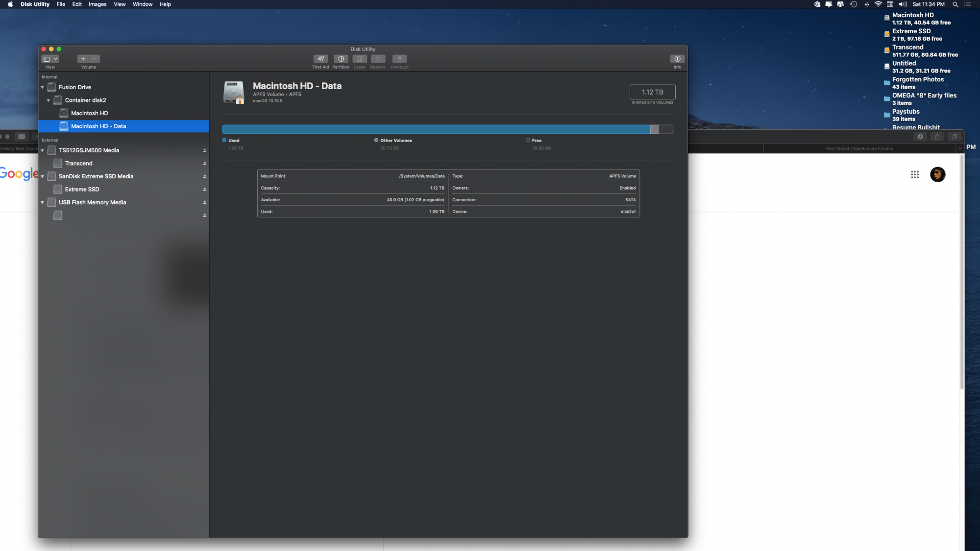The image size is (980, 551).
Task: Eject SanDisk Extreme SSD Media
Action: pyautogui.click(x=204, y=176)
